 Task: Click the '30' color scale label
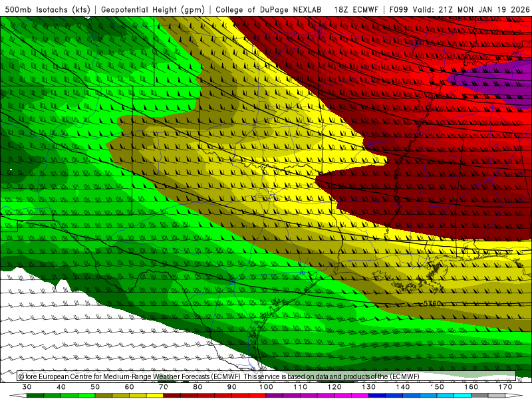pos(27,387)
